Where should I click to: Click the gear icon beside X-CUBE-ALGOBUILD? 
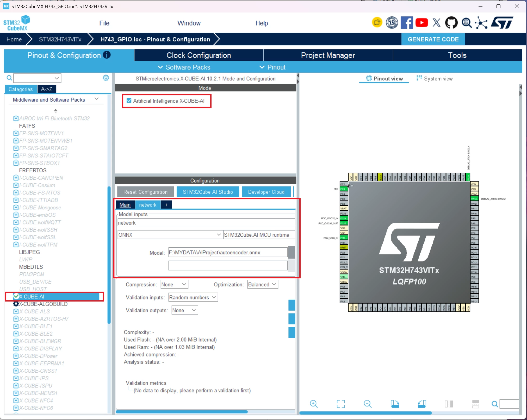(16, 304)
